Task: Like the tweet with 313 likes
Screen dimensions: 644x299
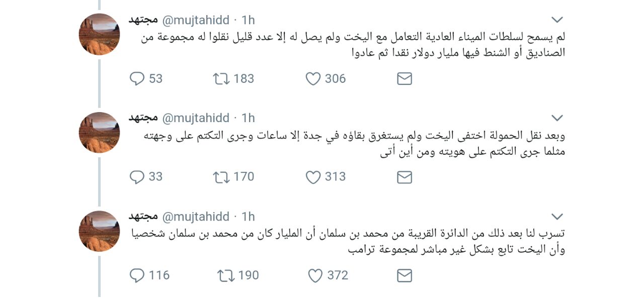Action: (313, 177)
